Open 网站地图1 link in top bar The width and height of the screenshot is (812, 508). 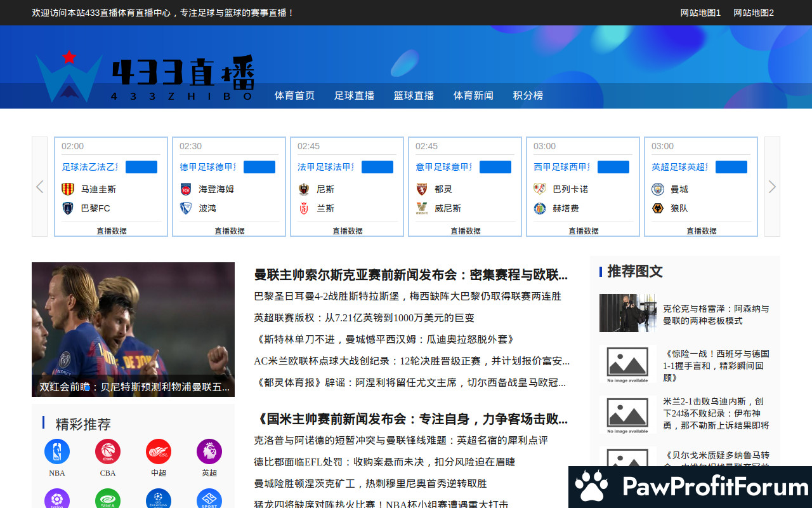pyautogui.click(x=700, y=13)
